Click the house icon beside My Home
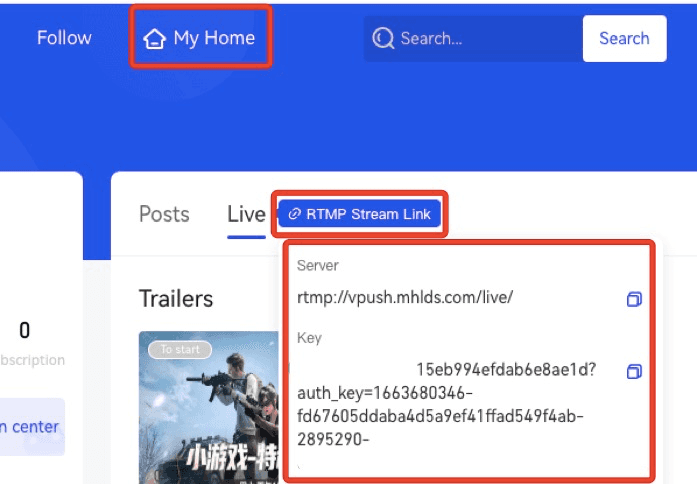Screen dimensions: 697x484 coord(154,39)
